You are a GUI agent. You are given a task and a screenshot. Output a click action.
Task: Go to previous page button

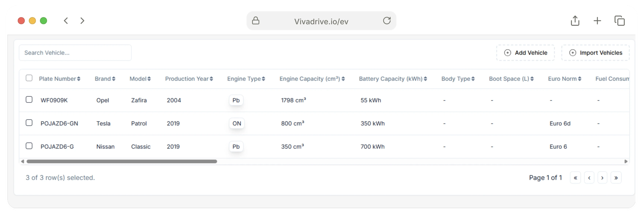click(x=589, y=178)
